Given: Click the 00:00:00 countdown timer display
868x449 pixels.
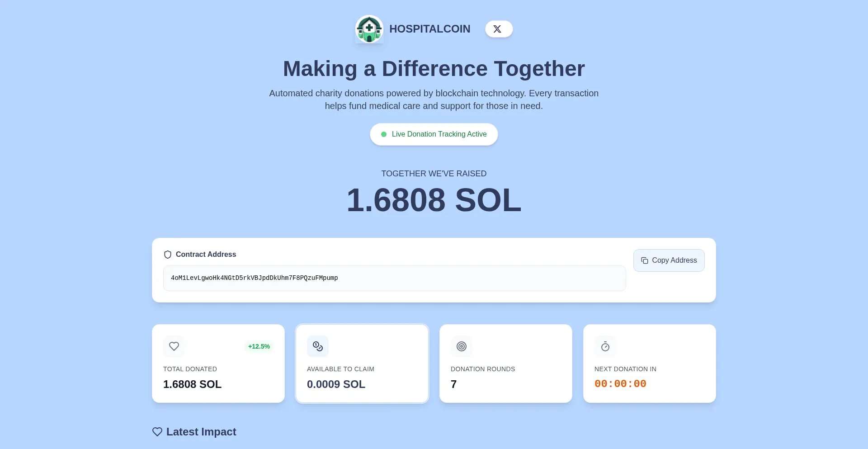Looking at the screenshot, I should coord(620,384).
